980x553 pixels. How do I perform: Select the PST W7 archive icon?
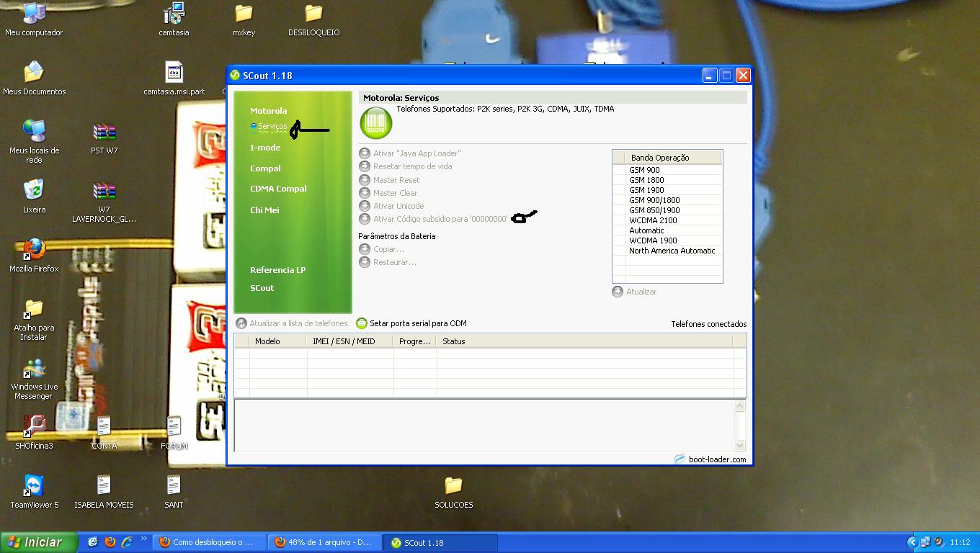104,132
